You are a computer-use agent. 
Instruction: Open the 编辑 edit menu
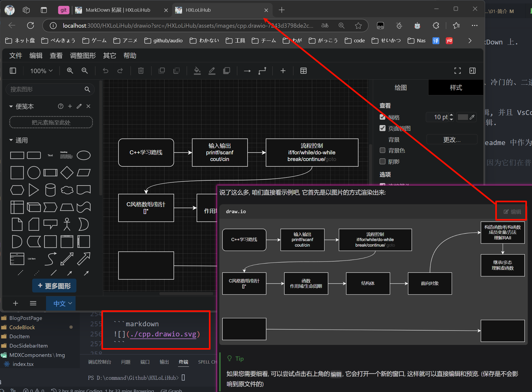pos(36,56)
